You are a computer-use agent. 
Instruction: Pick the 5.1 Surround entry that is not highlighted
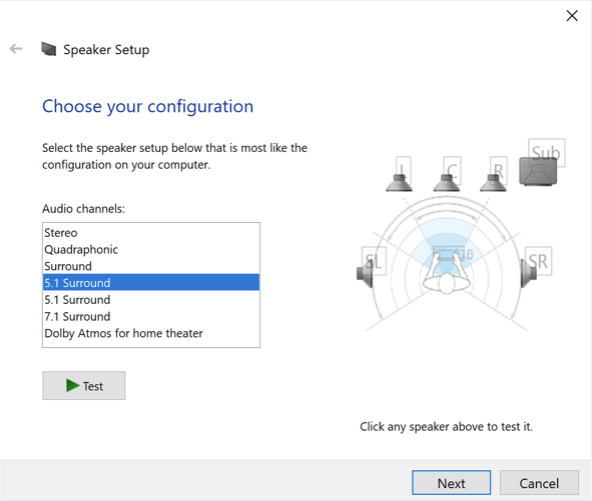[151, 299]
